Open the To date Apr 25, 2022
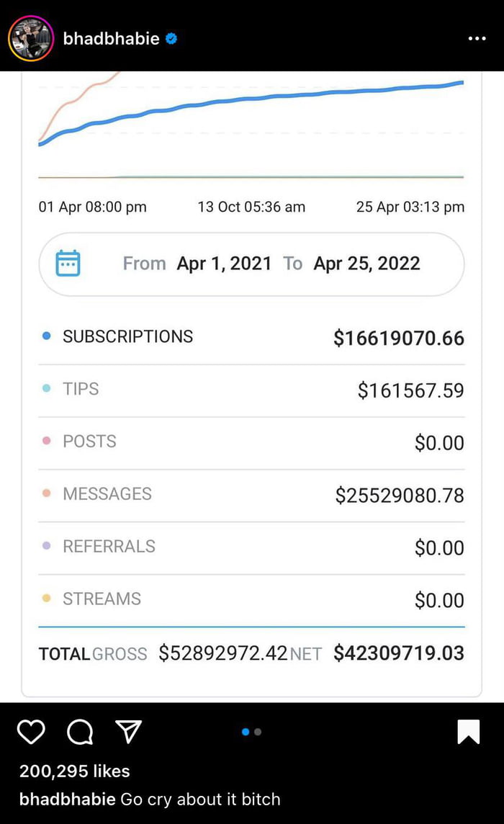Screen dimensions: 504x824 click(x=366, y=264)
